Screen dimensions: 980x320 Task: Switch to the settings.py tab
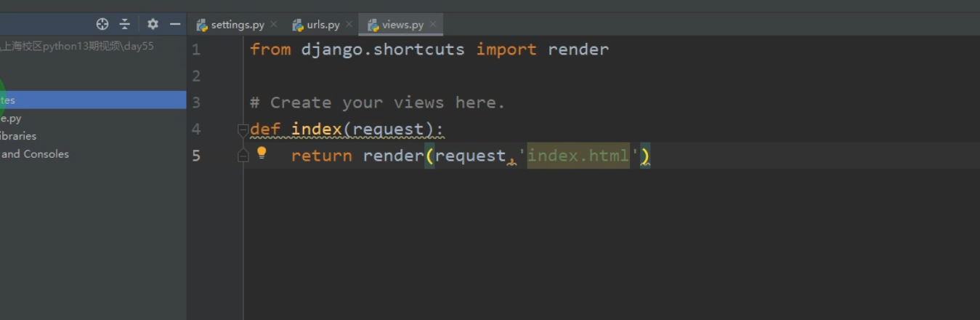click(x=237, y=25)
